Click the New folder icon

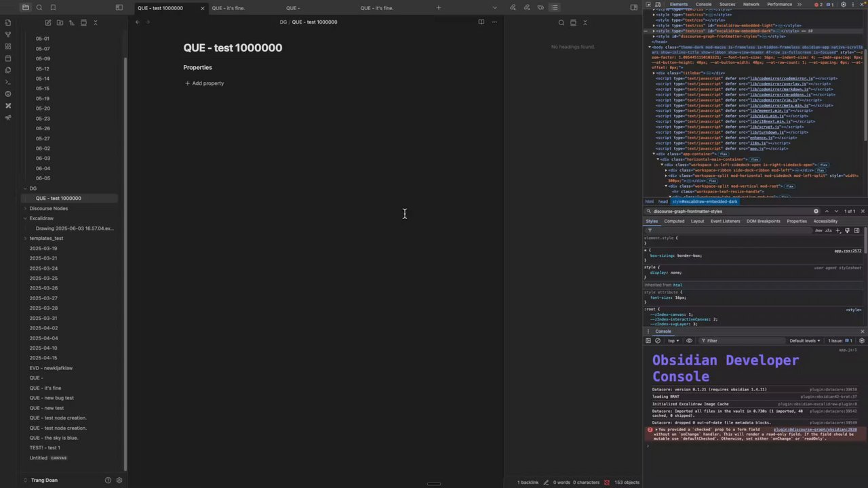click(60, 22)
